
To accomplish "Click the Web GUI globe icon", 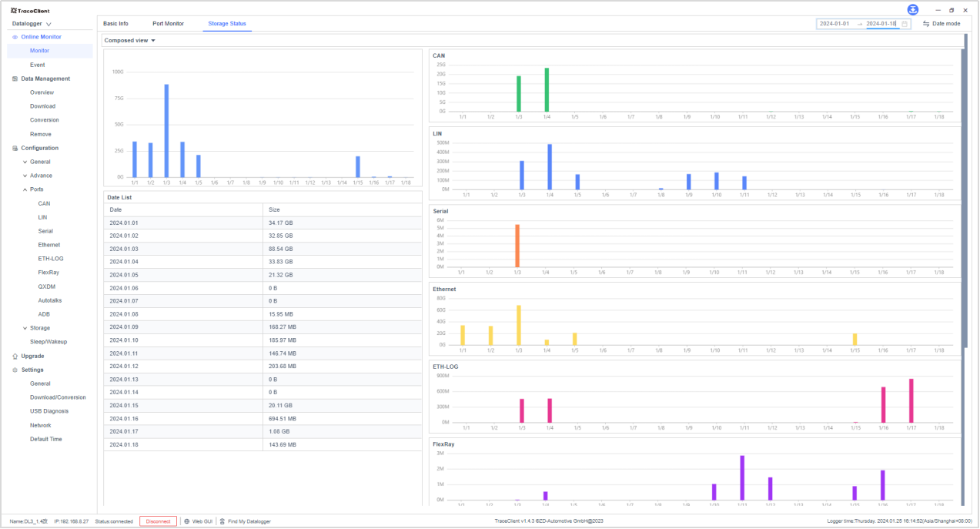I will click(186, 521).
